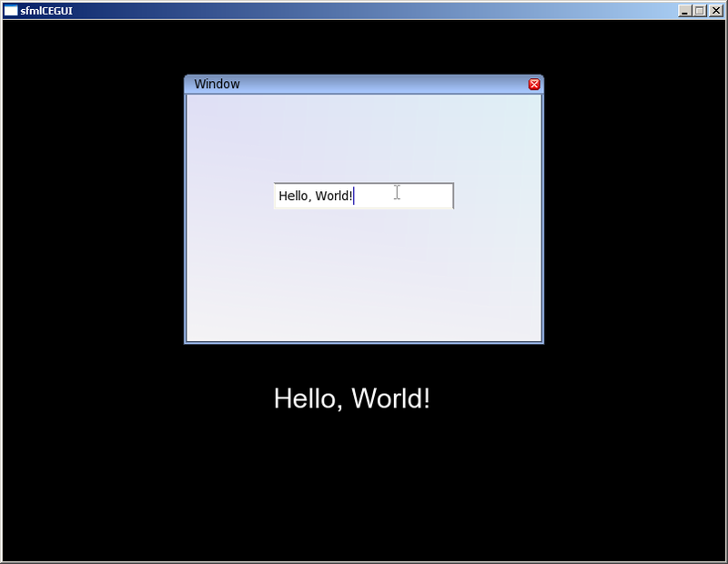Click the 'Window' title bar text
This screenshot has width=728, height=564.
point(217,84)
